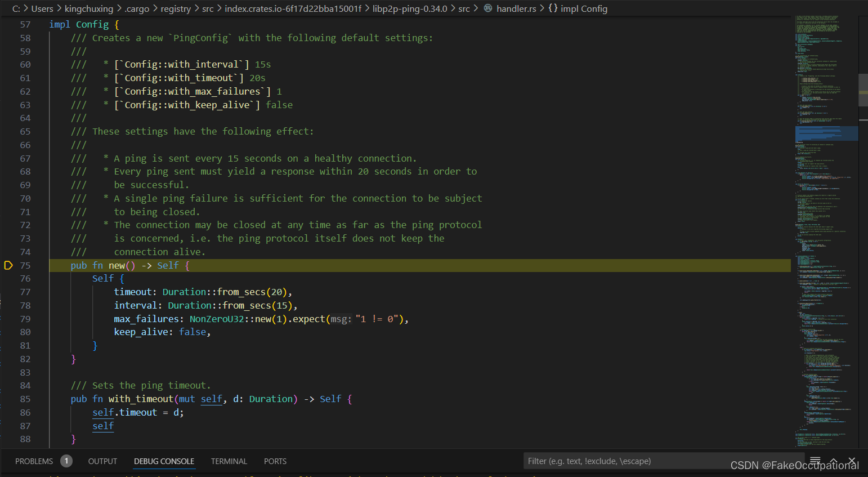This screenshot has width=868, height=477.
Task: Click 'Config::with_max_failures' doc link on line 62
Action: [x=193, y=91]
